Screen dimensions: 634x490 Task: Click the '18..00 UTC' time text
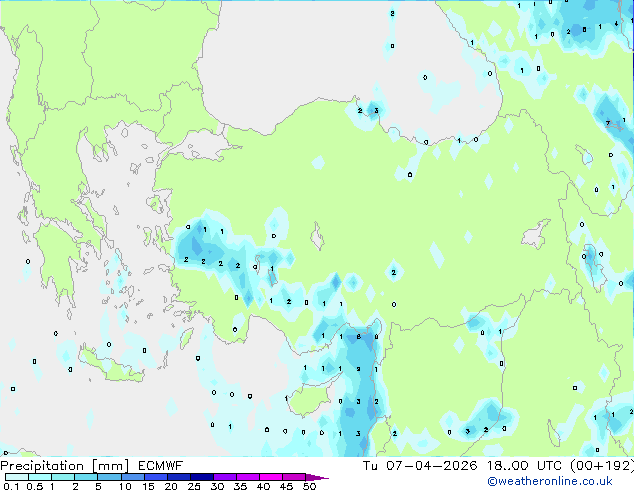tap(524, 466)
